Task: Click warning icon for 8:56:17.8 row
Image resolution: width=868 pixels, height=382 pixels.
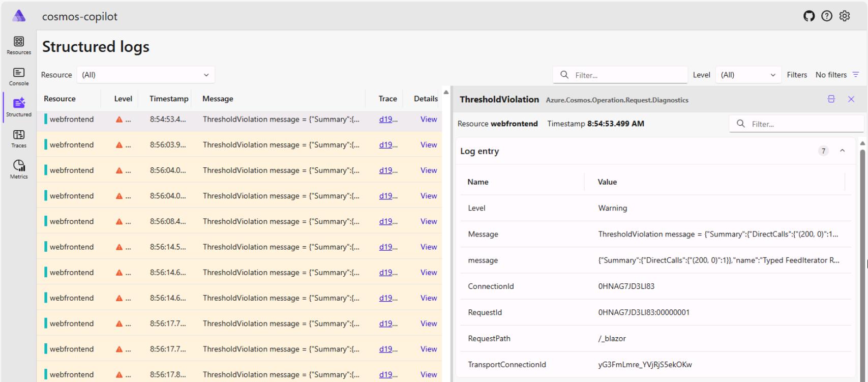Action: [119, 374]
